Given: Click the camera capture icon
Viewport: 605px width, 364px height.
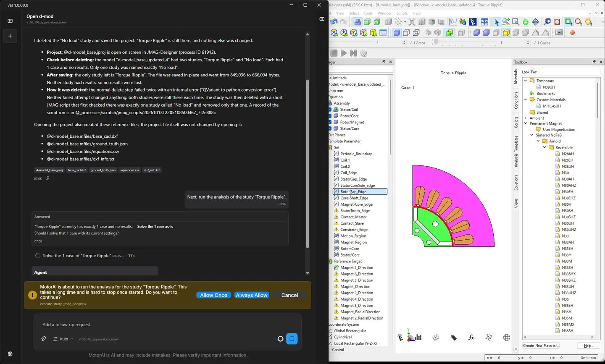Looking at the screenshot, I should tap(559, 33).
